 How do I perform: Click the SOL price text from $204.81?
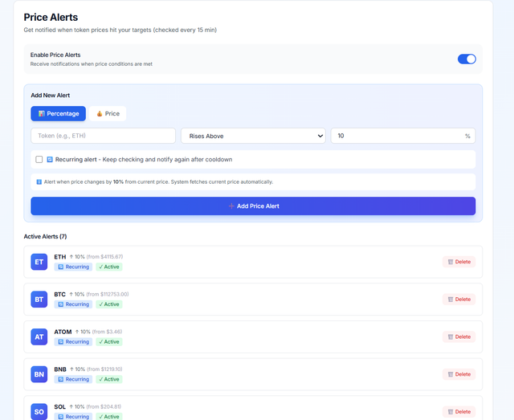[104, 406]
